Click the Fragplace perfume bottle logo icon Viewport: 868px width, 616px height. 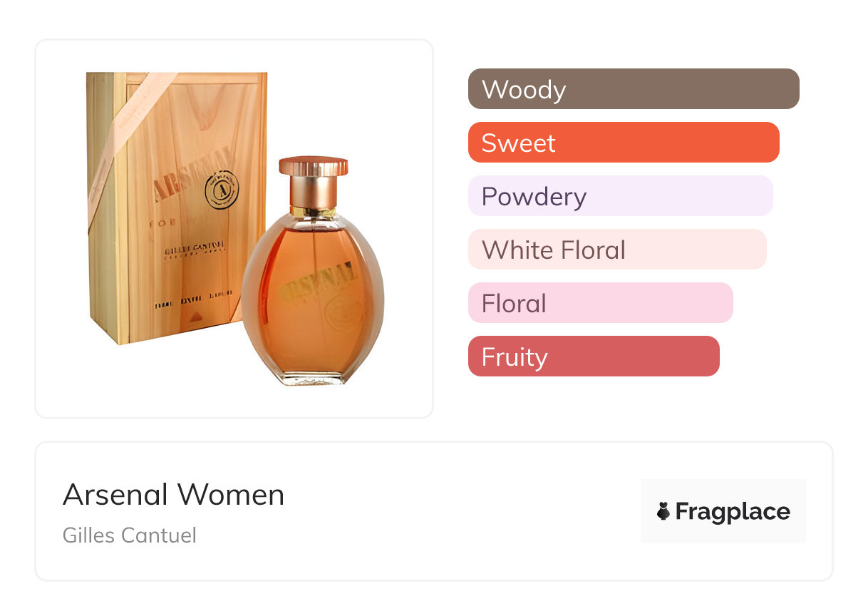point(663,511)
